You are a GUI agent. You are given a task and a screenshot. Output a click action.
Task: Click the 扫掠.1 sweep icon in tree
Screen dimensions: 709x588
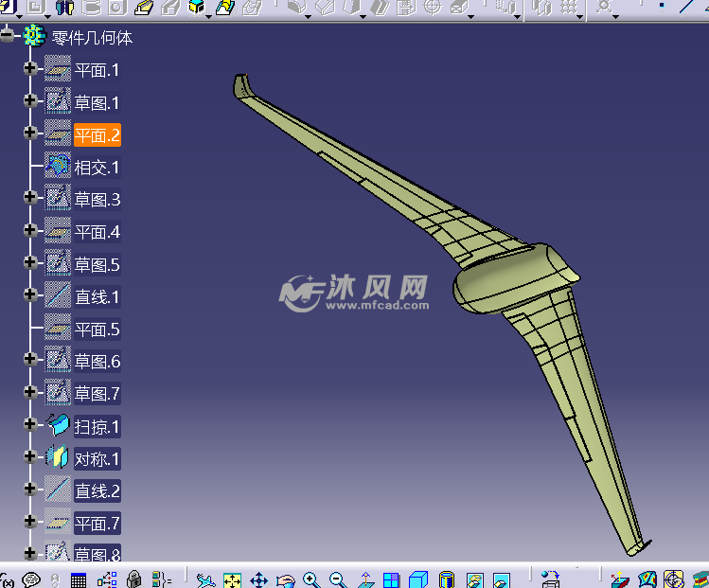(58, 425)
